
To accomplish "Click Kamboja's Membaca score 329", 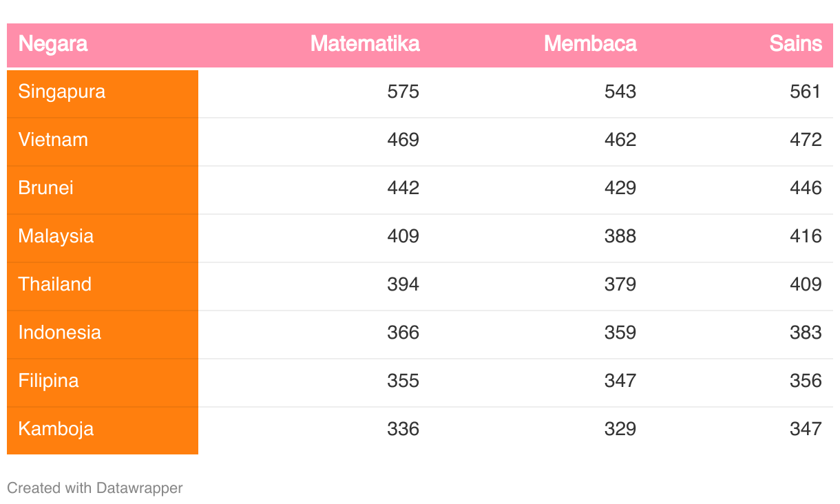I will (620, 429).
